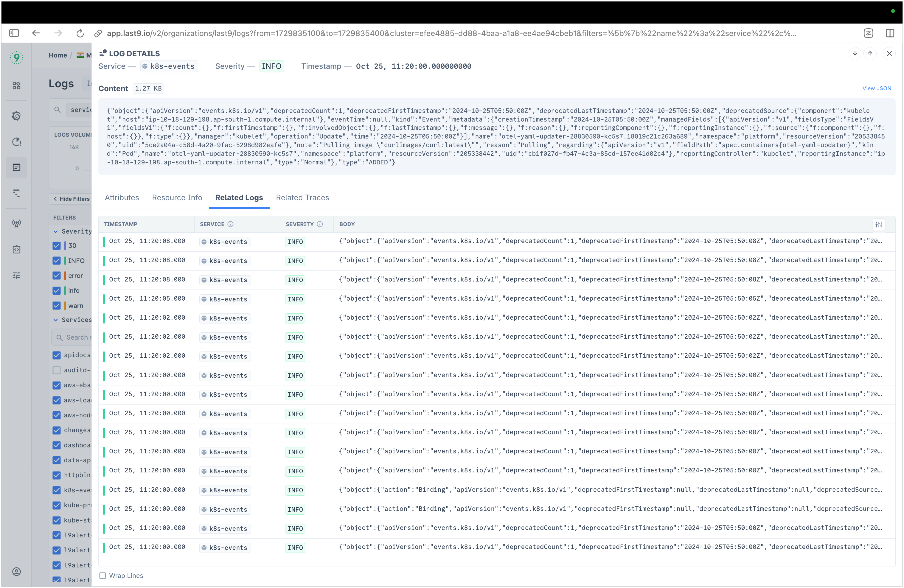This screenshot has height=588, width=904.
Task: Uncheck the httpbin service filter
Action: click(x=57, y=475)
